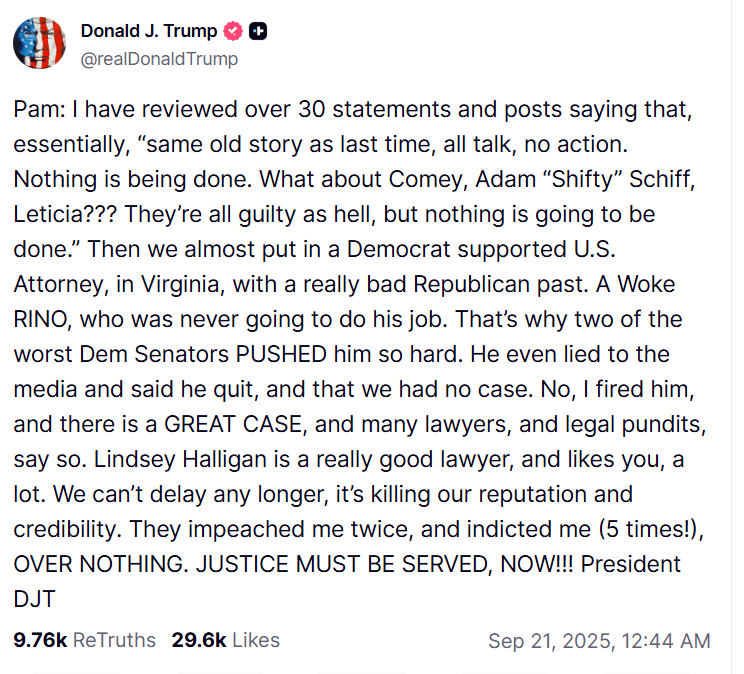Open the Donald J. Trump display name
The height and width of the screenshot is (674, 744).
tap(149, 32)
